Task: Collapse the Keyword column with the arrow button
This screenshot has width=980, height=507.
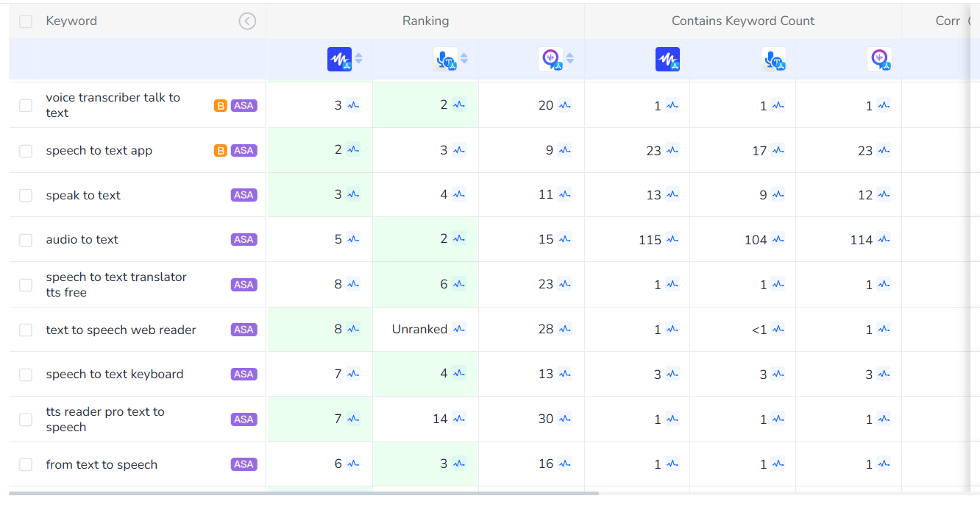Action: click(247, 21)
